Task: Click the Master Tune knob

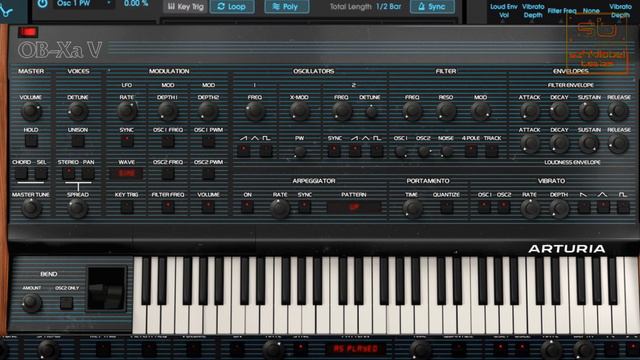Action: 31,209
